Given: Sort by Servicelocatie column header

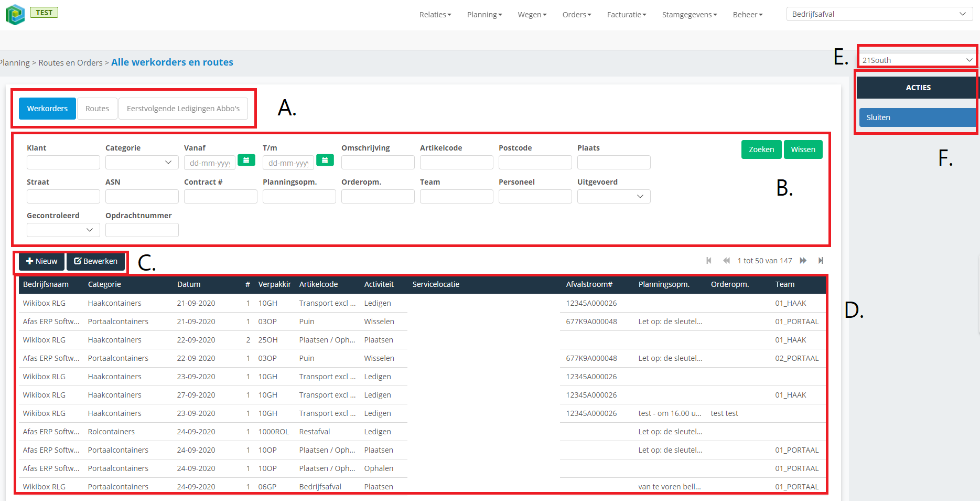Looking at the screenshot, I should (x=436, y=284).
